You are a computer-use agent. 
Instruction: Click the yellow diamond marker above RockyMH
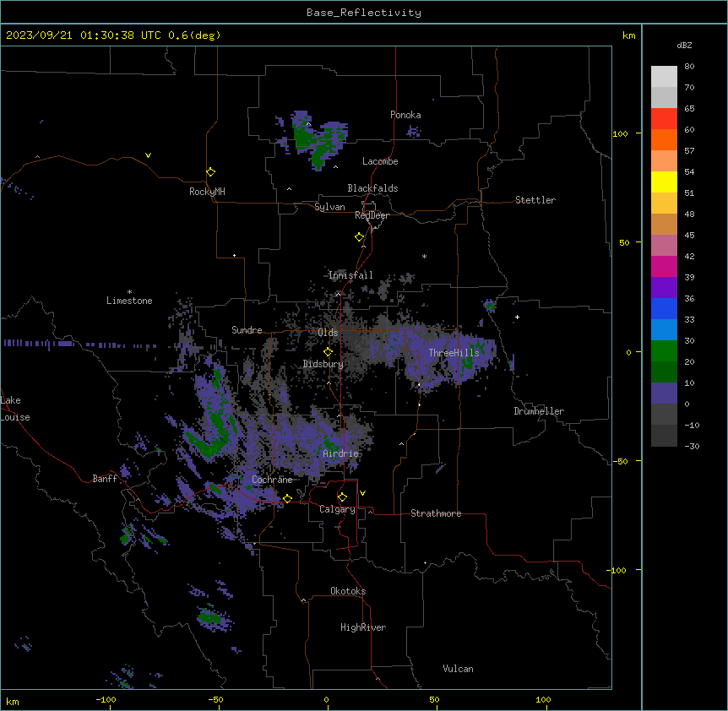tap(210, 171)
